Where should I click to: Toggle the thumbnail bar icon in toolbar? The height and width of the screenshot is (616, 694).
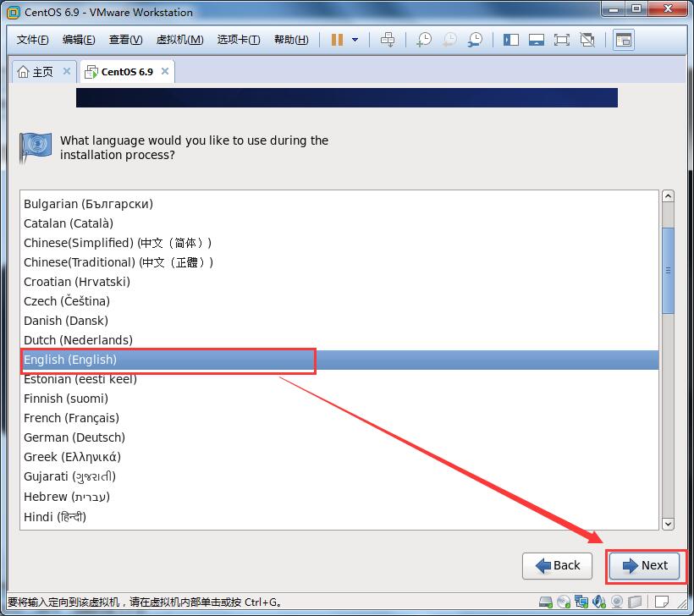(x=537, y=40)
